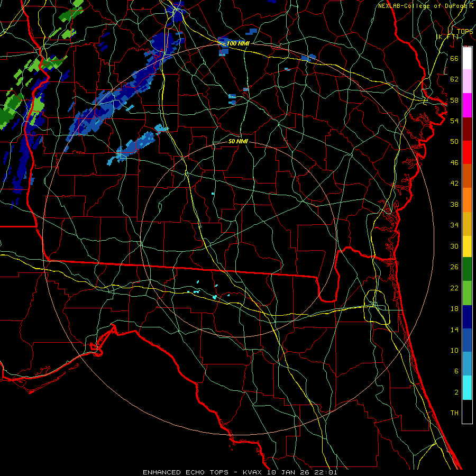This screenshot has height=476, width=476.
Task: Click the yellow legend swatch
Action: coord(467,246)
